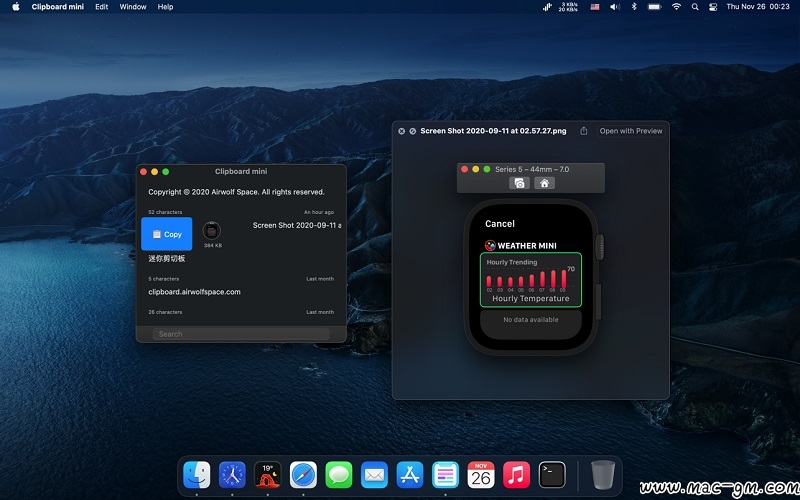800x500 pixels.
Task: Tap Cancel on the watch screen
Action: (499, 223)
